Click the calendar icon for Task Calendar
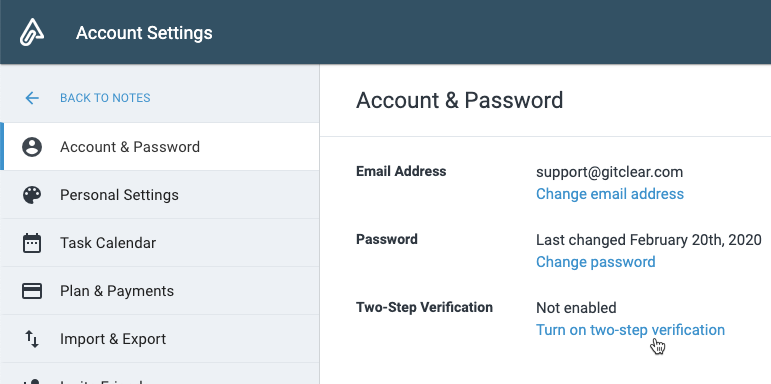This screenshot has width=771, height=384. click(x=32, y=243)
